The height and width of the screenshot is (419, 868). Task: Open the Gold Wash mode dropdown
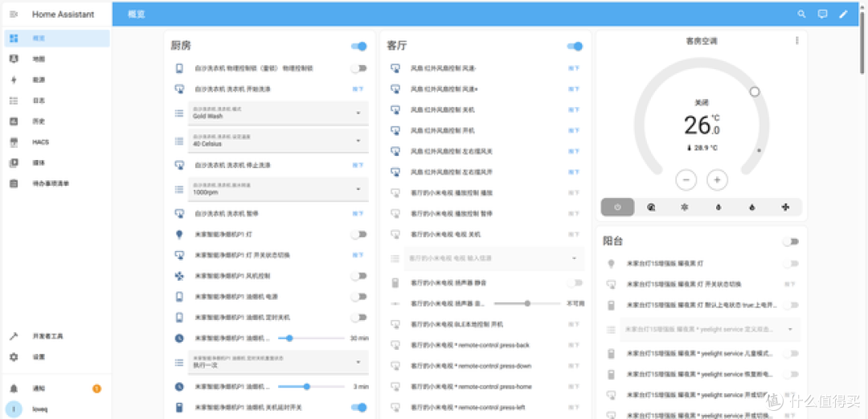(x=278, y=113)
